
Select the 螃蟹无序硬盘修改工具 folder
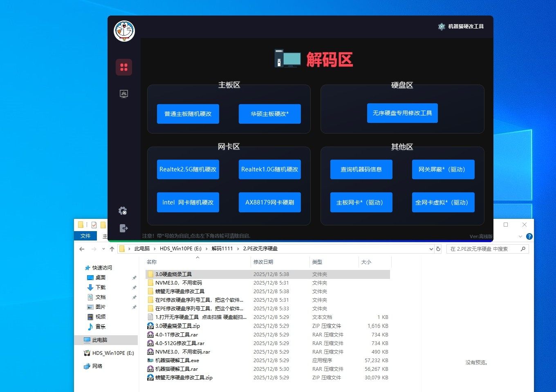tap(268, 292)
